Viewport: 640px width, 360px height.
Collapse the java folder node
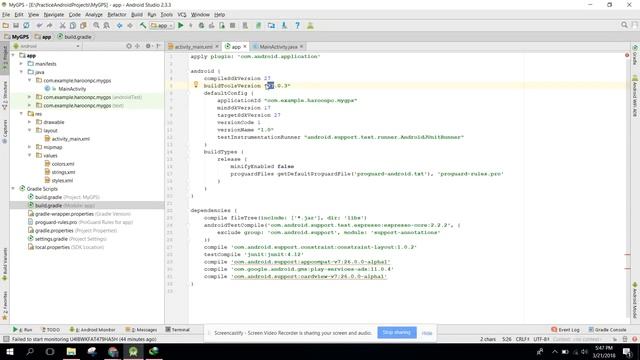[x=22, y=72]
